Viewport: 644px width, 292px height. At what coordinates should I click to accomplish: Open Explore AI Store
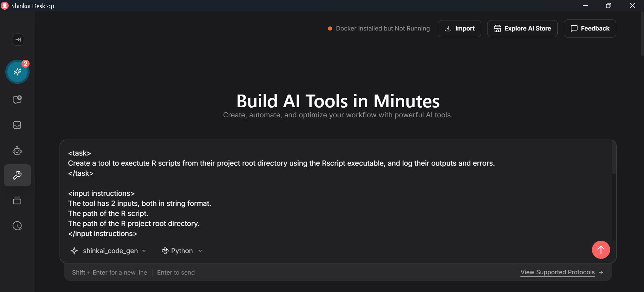tap(522, 28)
